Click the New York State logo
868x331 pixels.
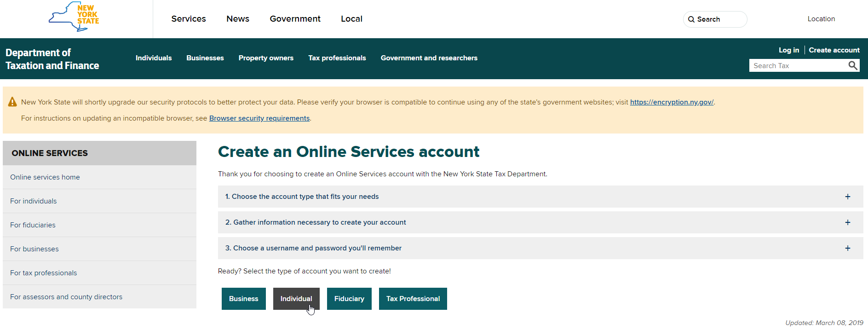tap(74, 17)
